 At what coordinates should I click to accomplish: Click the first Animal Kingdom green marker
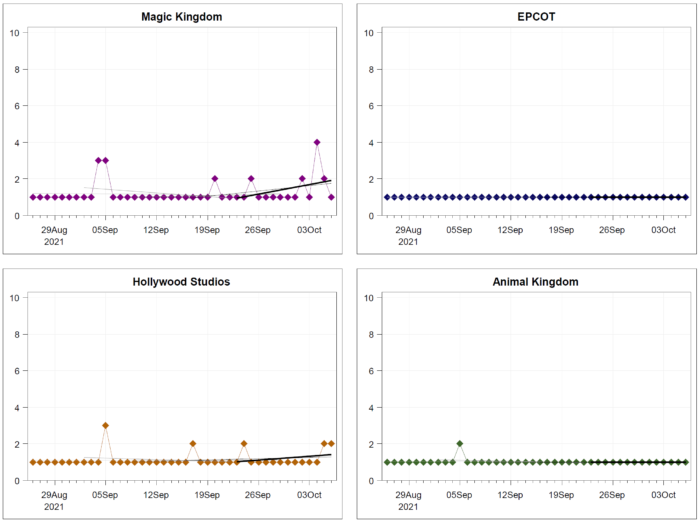(x=387, y=462)
